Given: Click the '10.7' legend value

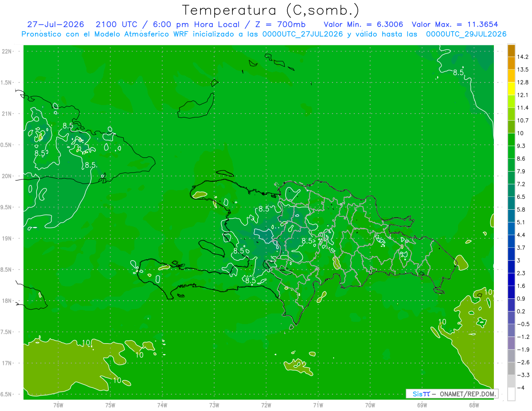Looking at the screenshot, I should point(522,120).
